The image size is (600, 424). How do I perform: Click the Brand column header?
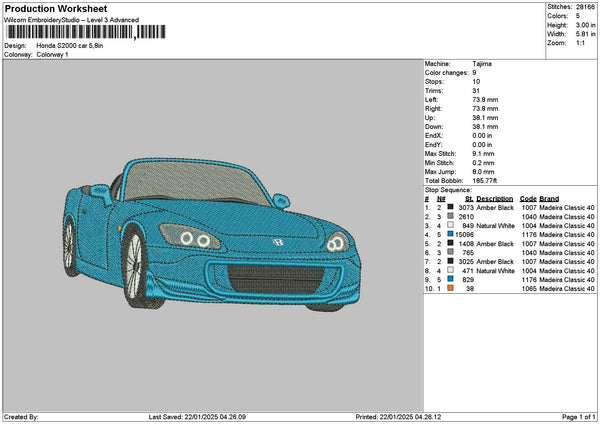pos(549,198)
